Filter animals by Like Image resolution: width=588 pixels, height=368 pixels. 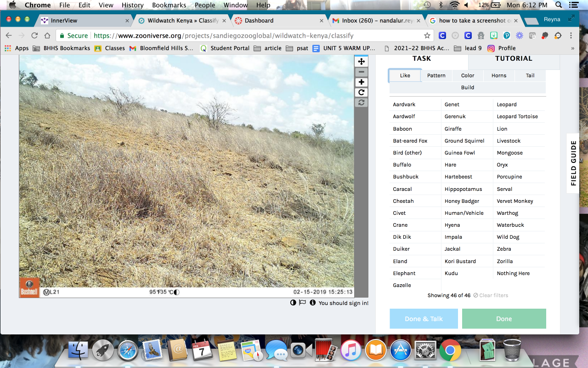[x=405, y=75]
